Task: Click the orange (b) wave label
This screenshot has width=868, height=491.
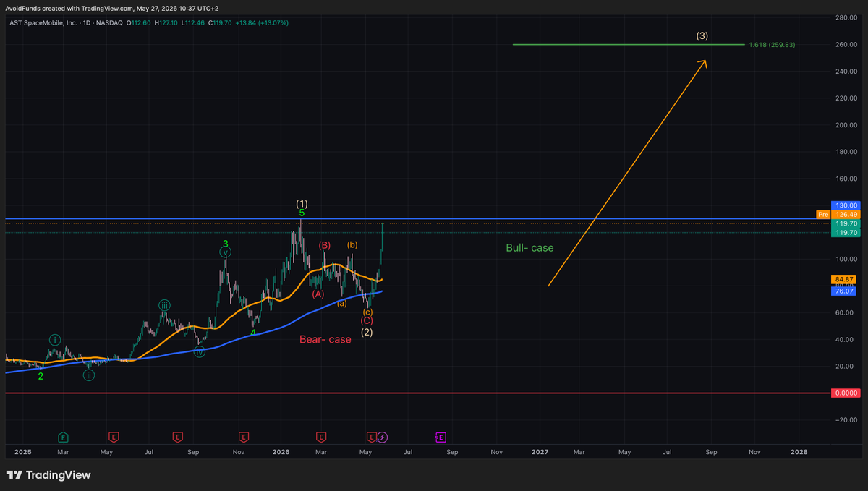Action: [352, 245]
